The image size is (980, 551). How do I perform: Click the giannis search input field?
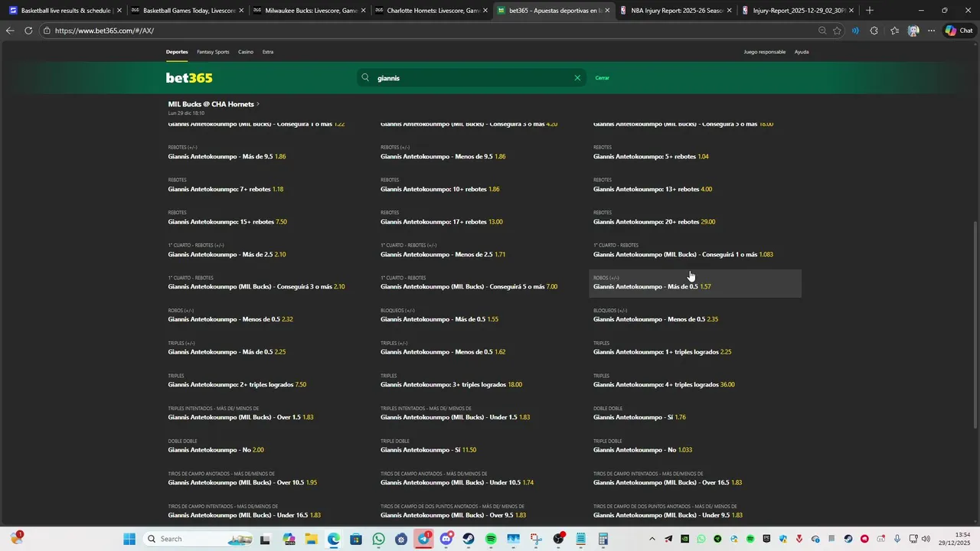[471, 78]
